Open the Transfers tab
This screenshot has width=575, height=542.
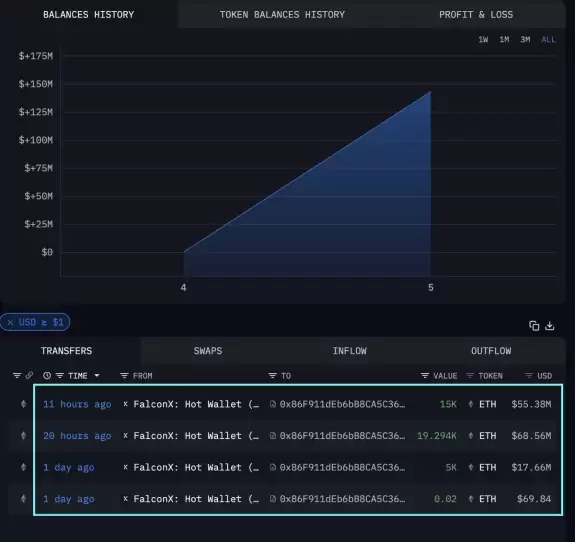(x=66, y=351)
